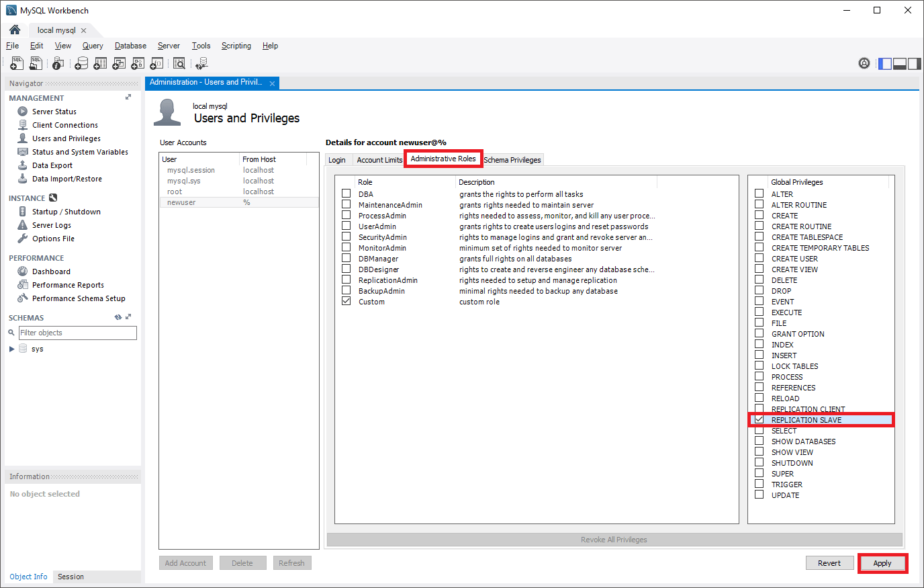The image size is (924, 588).
Task: Create a new stored function
Action: [156, 62]
